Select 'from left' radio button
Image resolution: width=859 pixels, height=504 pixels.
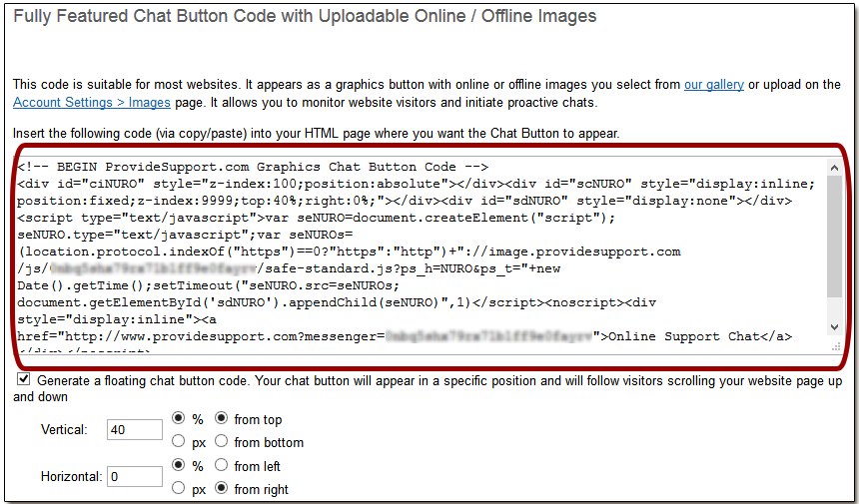tap(222, 465)
